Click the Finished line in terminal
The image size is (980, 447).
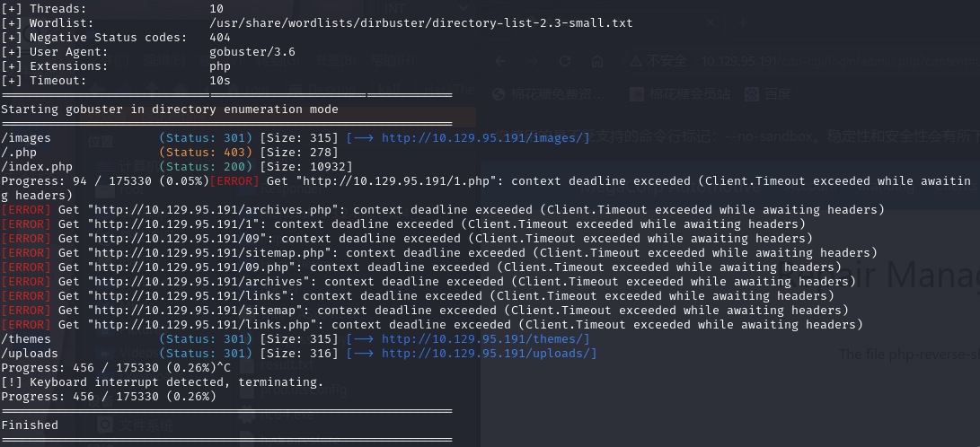pos(30,425)
